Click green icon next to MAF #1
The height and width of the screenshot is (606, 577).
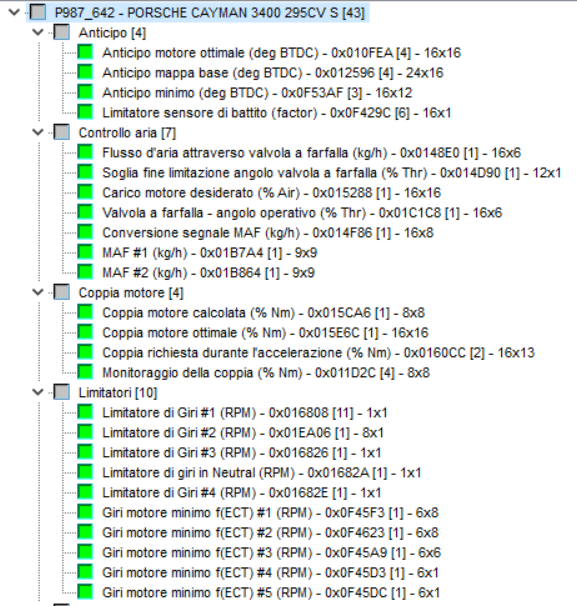[x=85, y=252]
